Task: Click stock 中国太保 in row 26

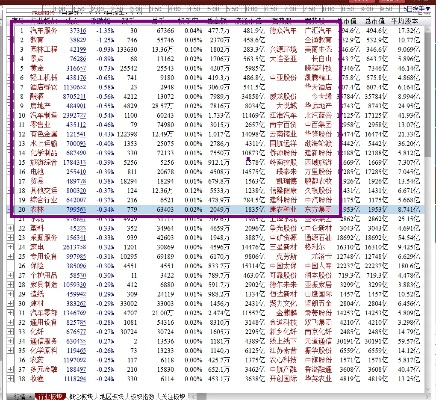Action: pos(283,266)
